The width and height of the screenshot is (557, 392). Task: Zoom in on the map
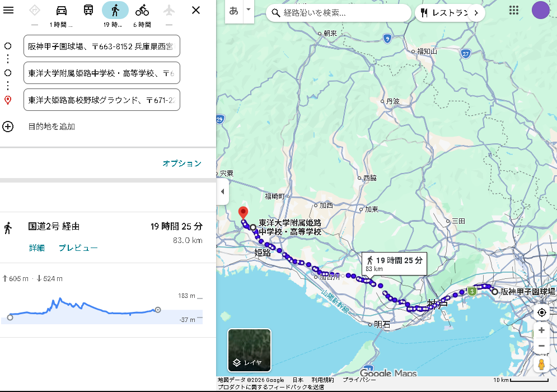pos(541,330)
